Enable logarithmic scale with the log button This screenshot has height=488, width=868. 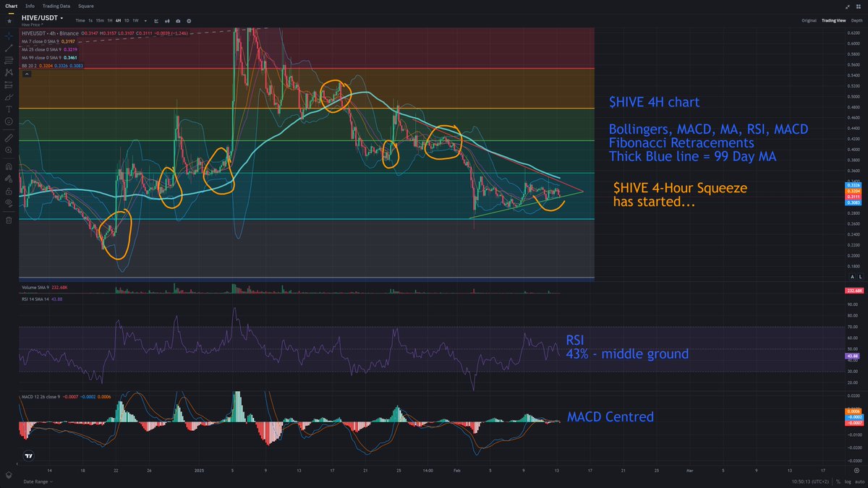[846, 481]
